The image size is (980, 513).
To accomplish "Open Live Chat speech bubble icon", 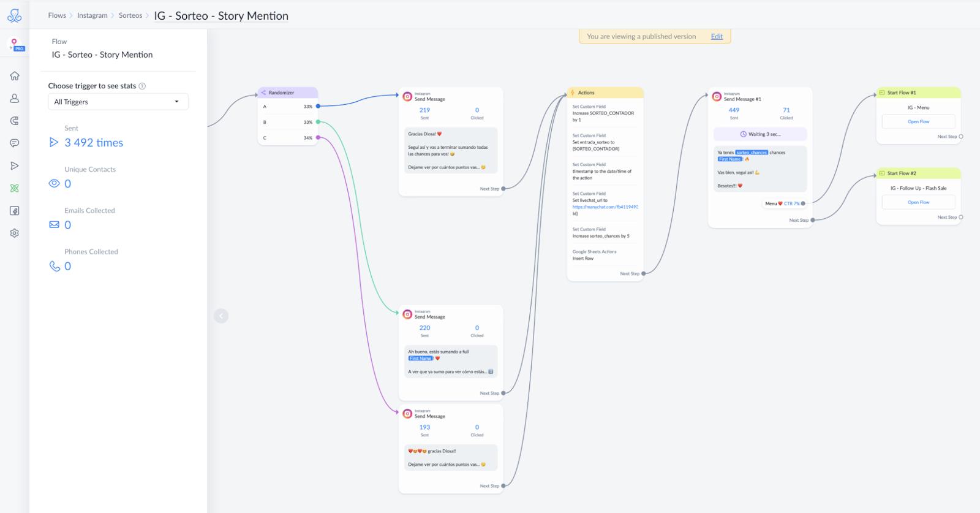I will tap(15, 143).
